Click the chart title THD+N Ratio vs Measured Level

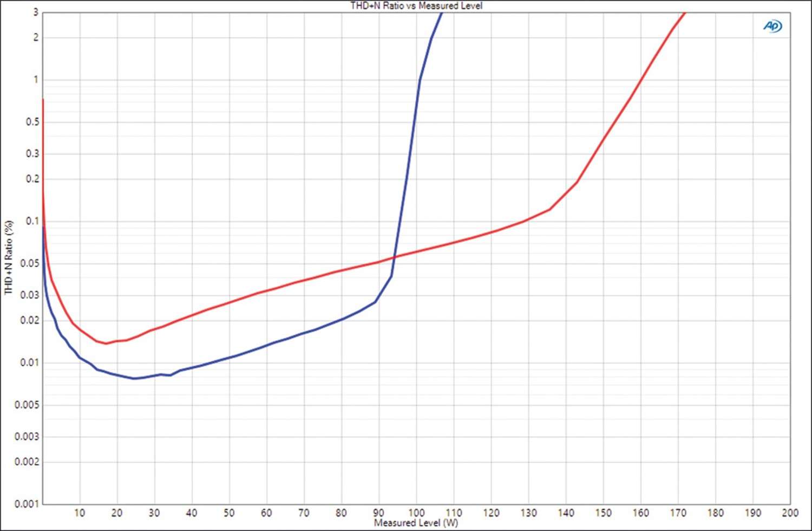pos(416,5)
